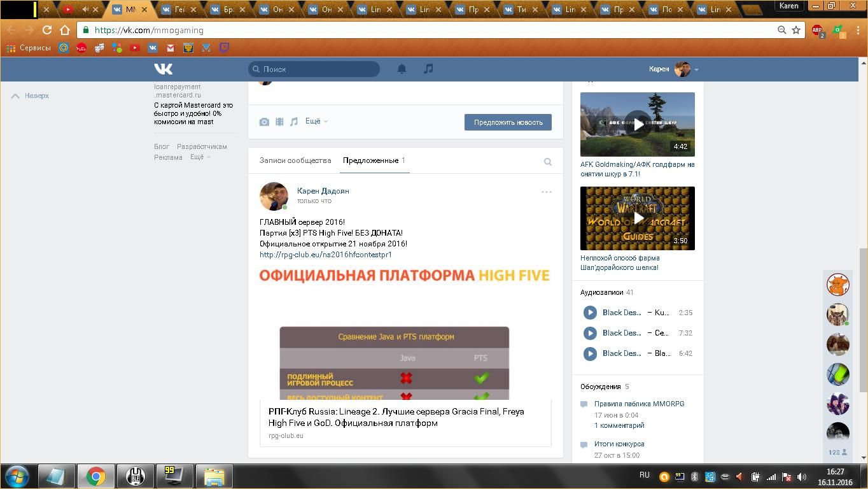Attach a photo with the camera icon
The height and width of the screenshot is (489, 868).
pos(264,122)
